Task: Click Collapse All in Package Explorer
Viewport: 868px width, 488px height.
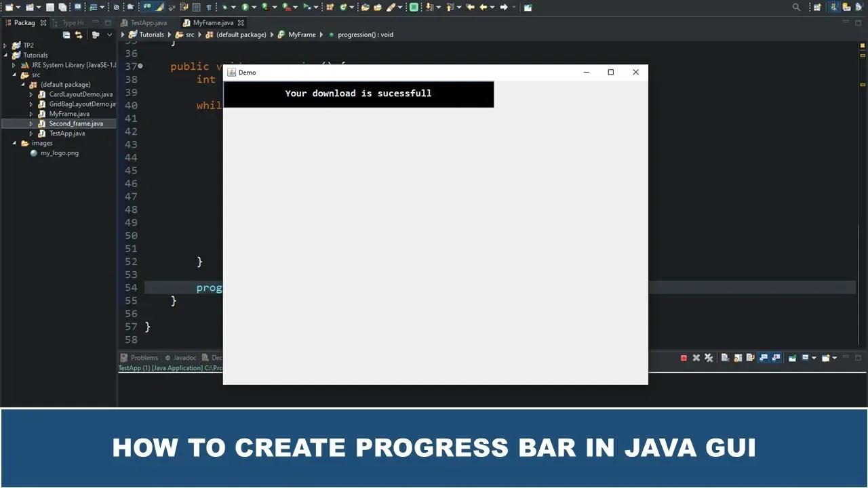Action: [66, 35]
